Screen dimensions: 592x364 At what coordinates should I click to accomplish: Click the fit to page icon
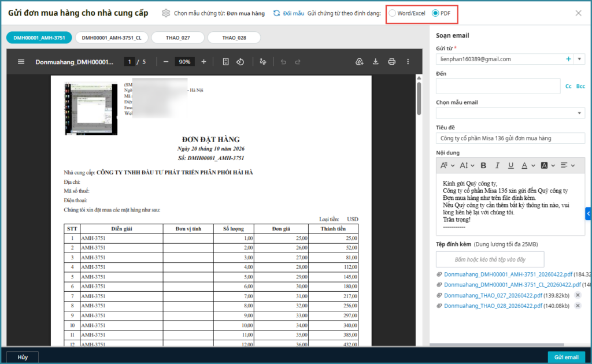225,62
